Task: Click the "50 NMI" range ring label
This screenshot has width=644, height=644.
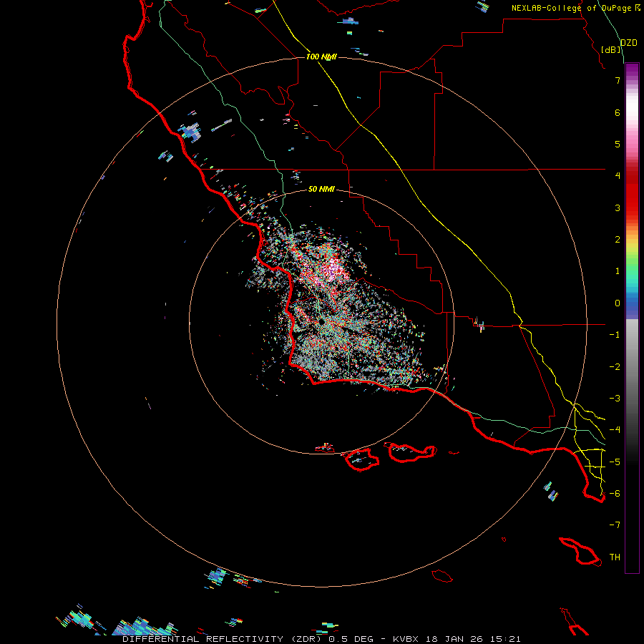Action: coord(321,189)
